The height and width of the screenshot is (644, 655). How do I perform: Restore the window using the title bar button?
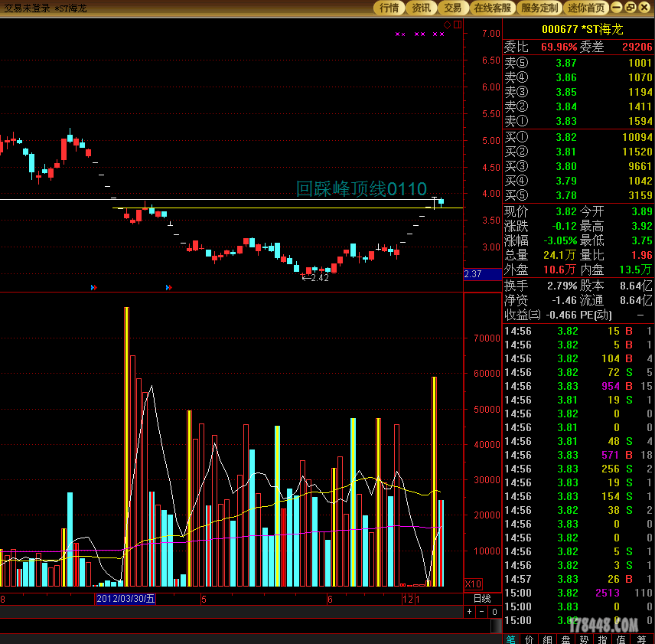tap(631, 8)
